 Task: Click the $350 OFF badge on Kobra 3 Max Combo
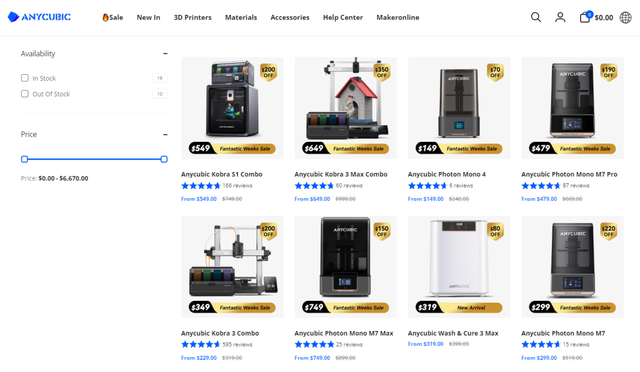click(x=382, y=72)
